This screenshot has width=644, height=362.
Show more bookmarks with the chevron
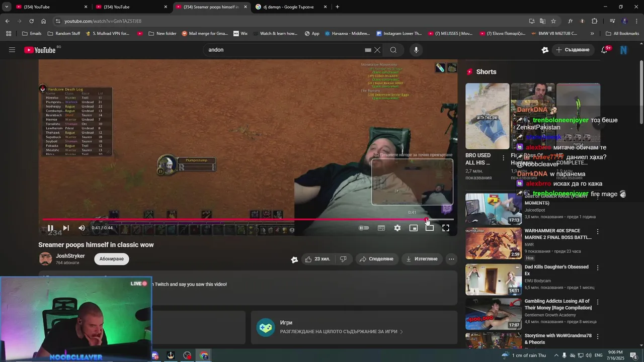[x=592, y=34]
